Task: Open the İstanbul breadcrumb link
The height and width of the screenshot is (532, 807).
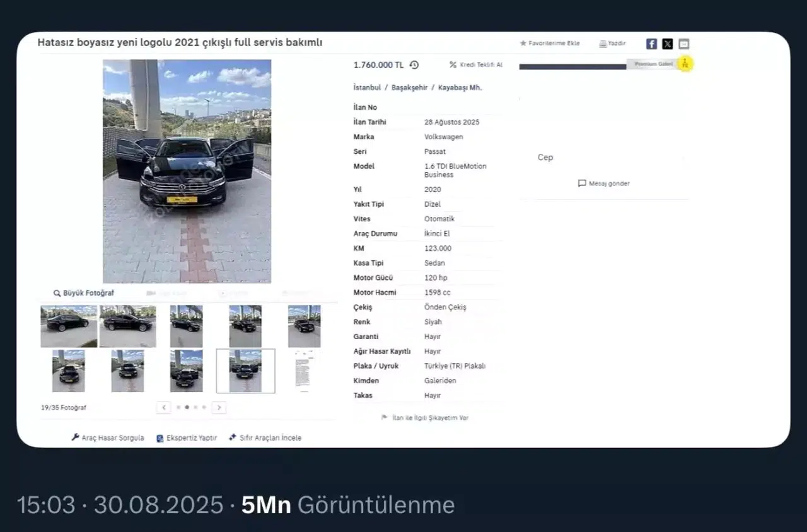Action: tap(366, 88)
